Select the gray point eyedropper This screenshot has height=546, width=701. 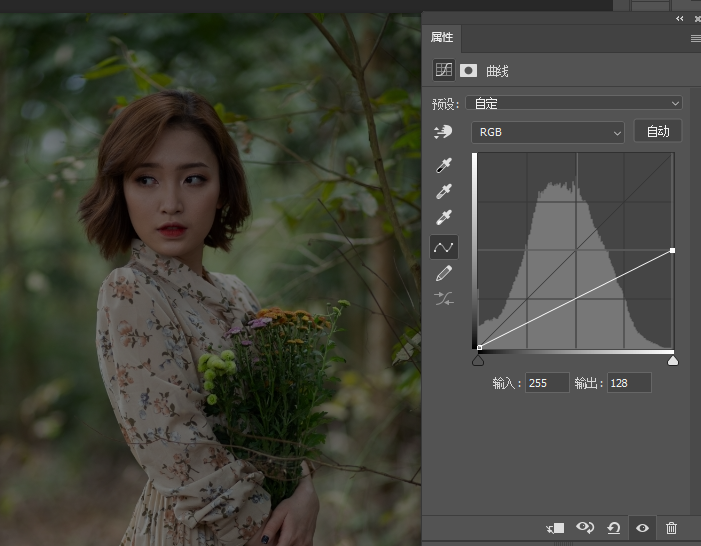point(443,191)
